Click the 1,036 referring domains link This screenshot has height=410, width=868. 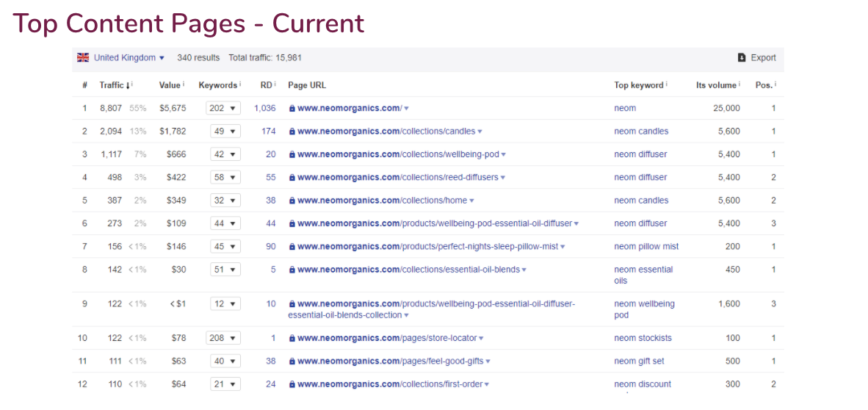tap(264, 109)
